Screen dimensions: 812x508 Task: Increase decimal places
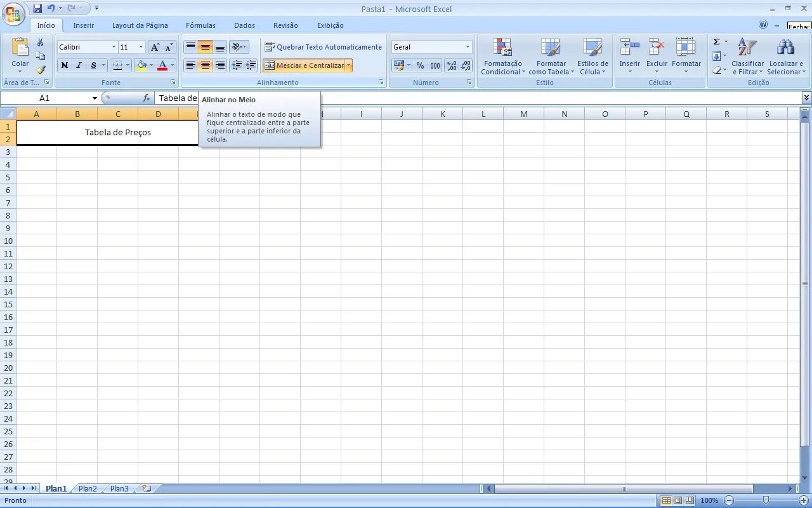[x=452, y=65]
